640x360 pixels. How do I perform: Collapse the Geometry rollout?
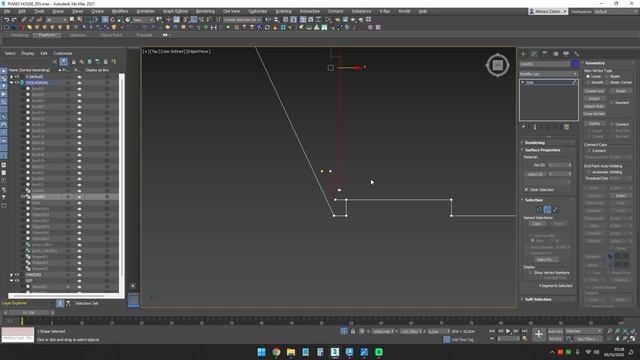pyautogui.click(x=595, y=63)
